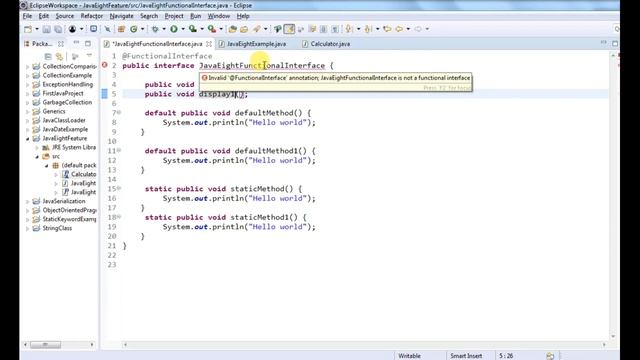Toggle fold marker on line 7
Screen dimensions: 640x360
(x=119, y=112)
